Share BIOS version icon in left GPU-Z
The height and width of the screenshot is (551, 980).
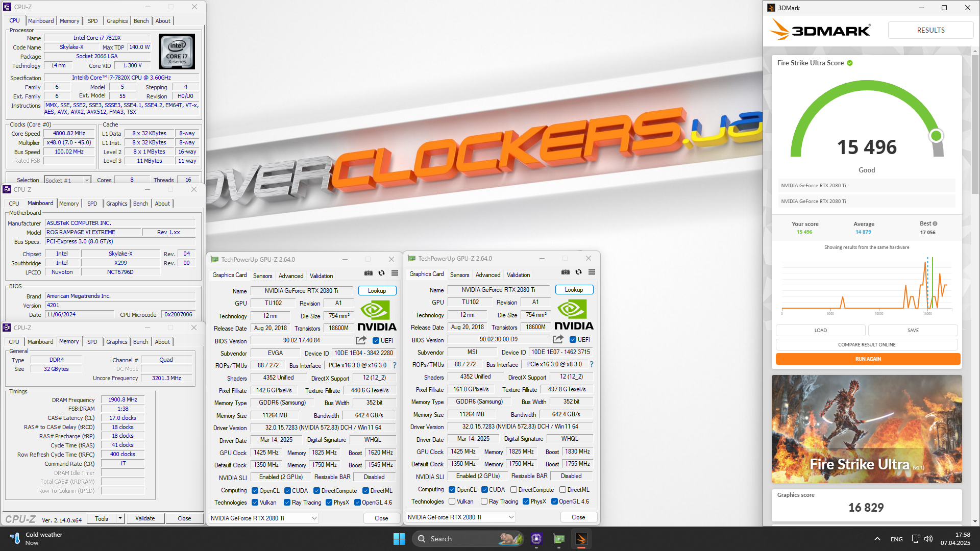pos(361,340)
